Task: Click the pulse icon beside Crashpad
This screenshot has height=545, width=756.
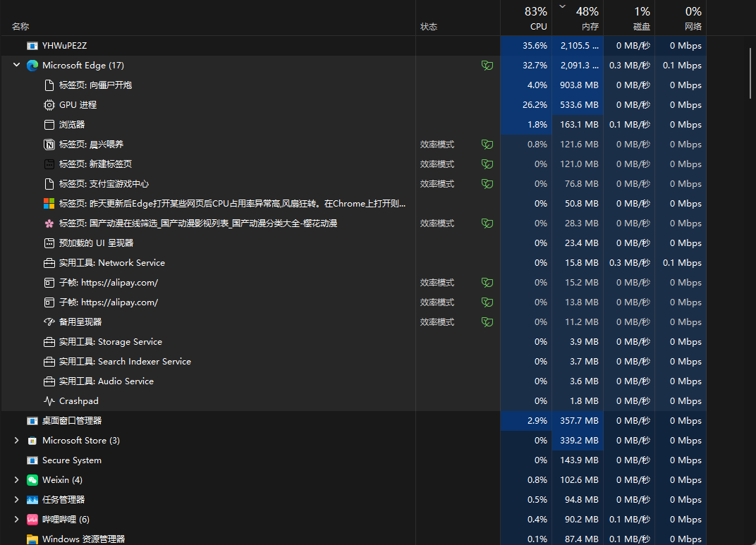Action: coord(49,401)
